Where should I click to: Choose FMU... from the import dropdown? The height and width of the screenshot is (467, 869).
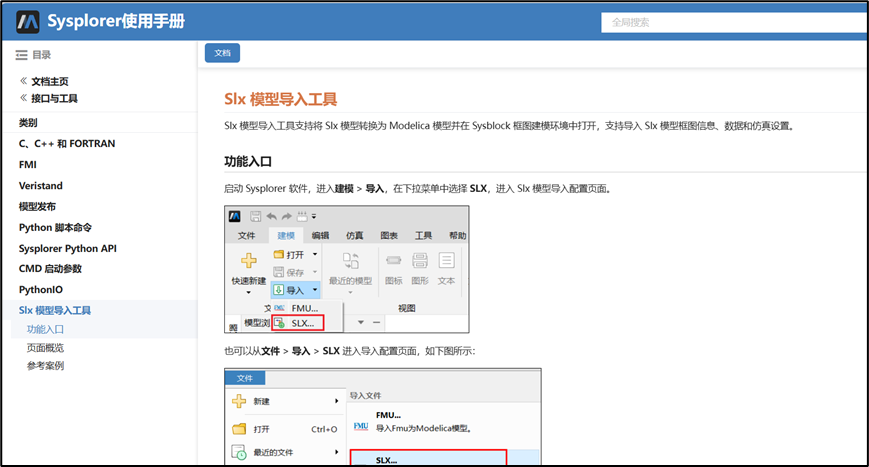pos(304,308)
